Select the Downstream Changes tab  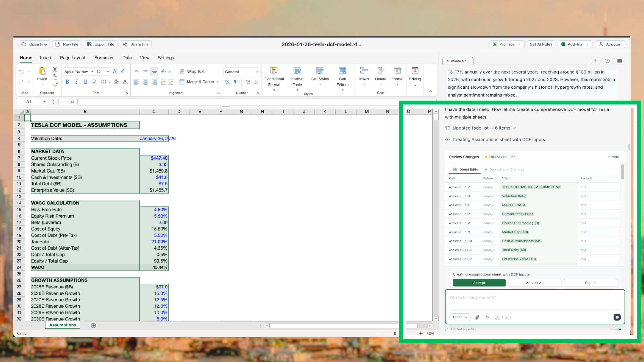click(x=504, y=170)
